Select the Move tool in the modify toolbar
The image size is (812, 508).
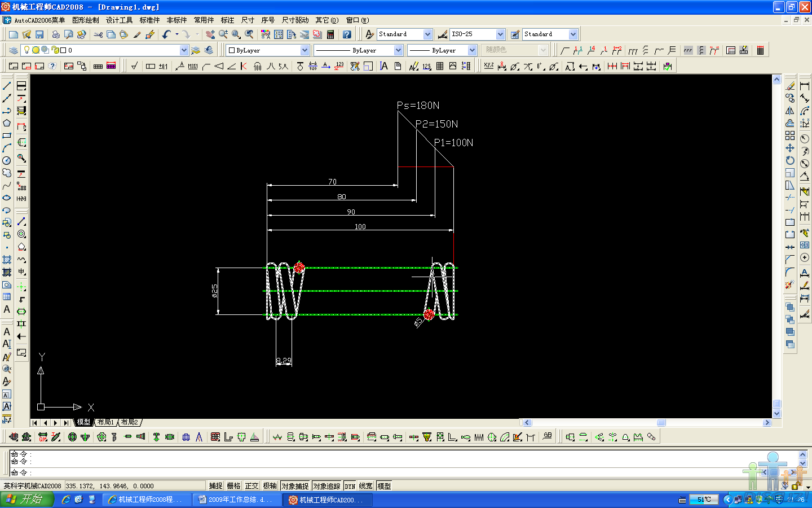(790, 148)
